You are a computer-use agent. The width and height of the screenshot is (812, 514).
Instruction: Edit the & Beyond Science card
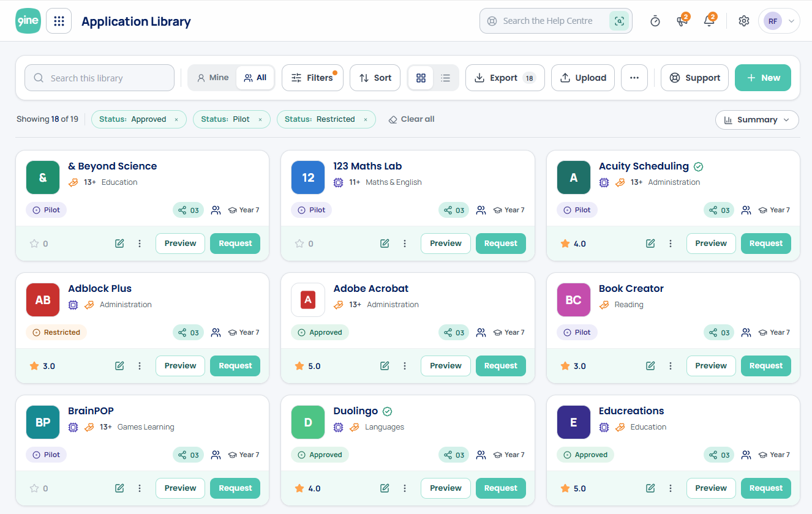pos(119,244)
